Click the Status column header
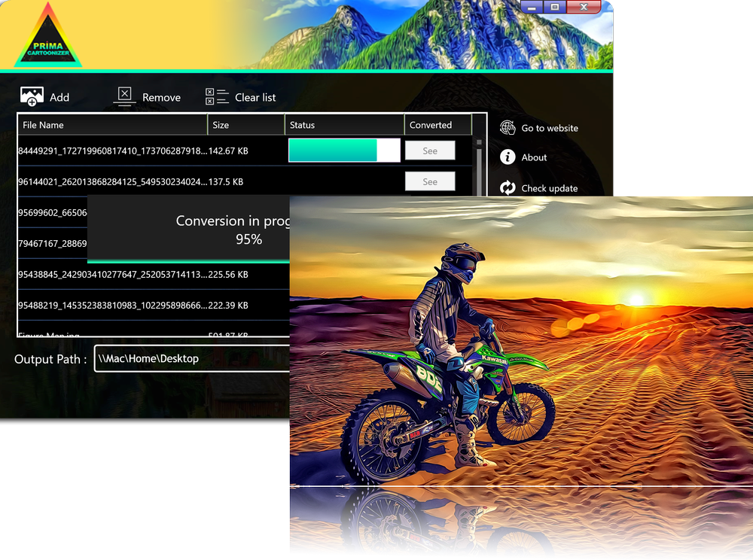This screenshot has width=753, height=560. tap(344, 125)
